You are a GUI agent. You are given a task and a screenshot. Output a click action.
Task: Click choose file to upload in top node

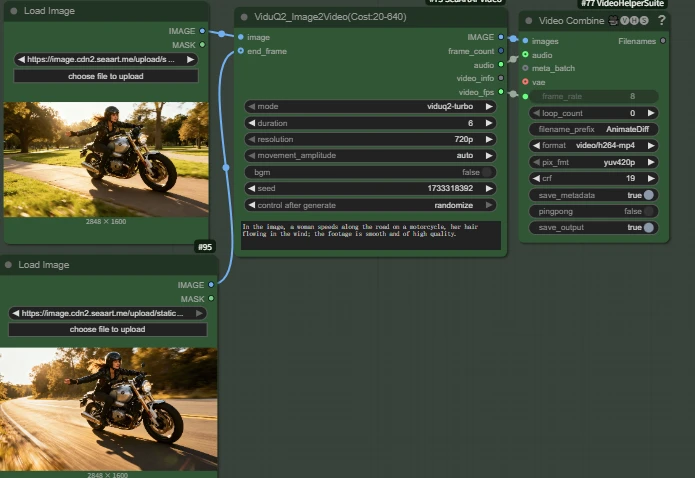coord(107,76)
